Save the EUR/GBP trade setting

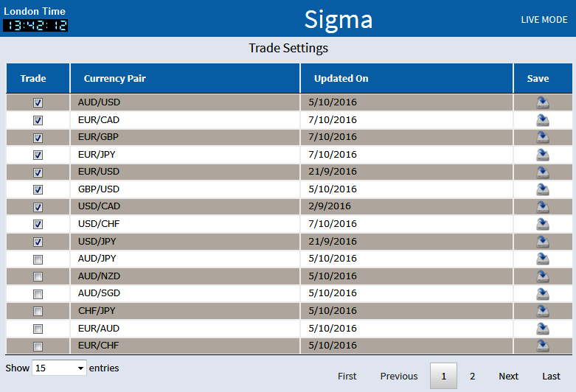(543, 137)
